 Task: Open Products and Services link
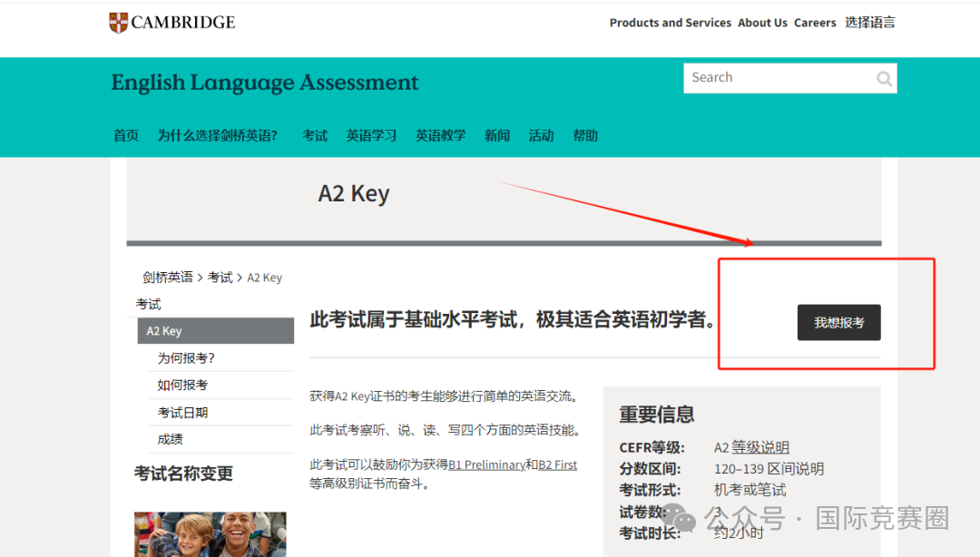click(670, 23)
